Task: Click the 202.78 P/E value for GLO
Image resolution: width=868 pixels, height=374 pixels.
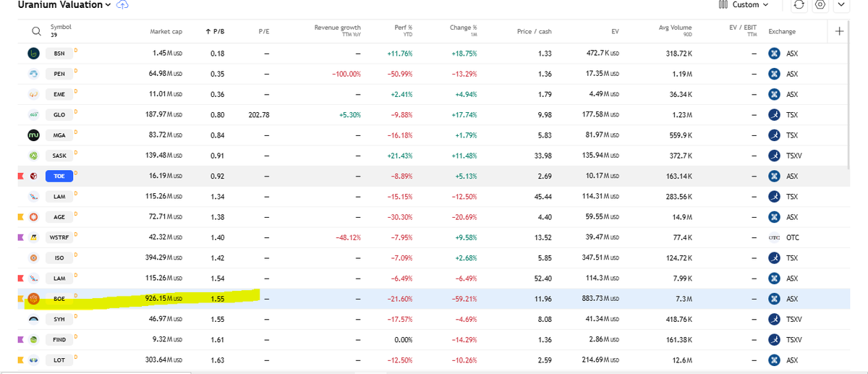Action: 259,114
